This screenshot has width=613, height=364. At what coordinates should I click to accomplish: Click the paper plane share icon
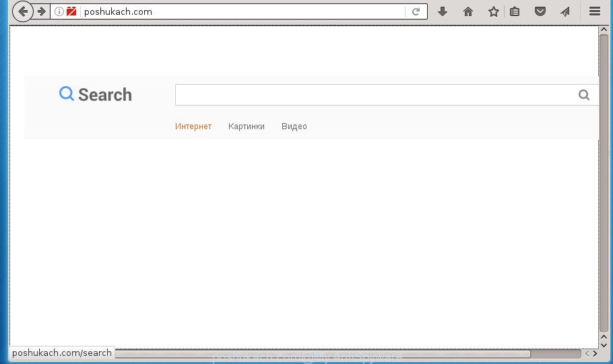(x=565, y=11)
